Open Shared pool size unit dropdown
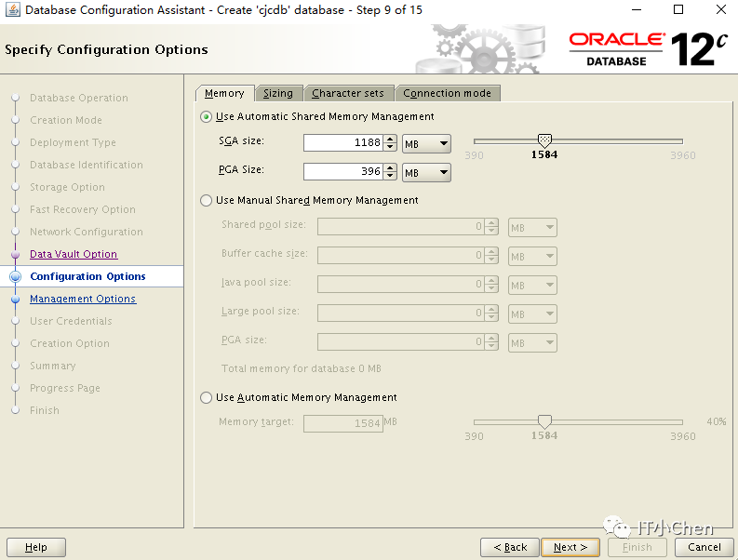 click(x=532, y=227)
